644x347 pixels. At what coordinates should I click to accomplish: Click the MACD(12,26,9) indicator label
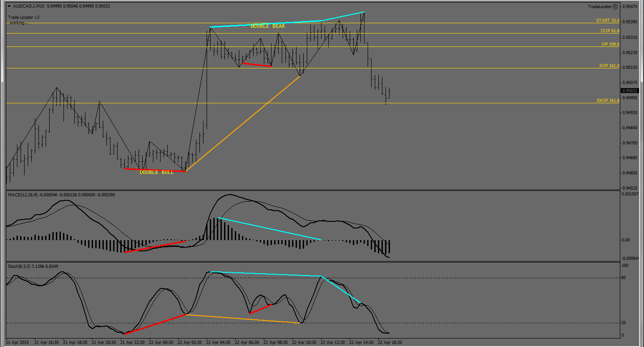point(23,195)
